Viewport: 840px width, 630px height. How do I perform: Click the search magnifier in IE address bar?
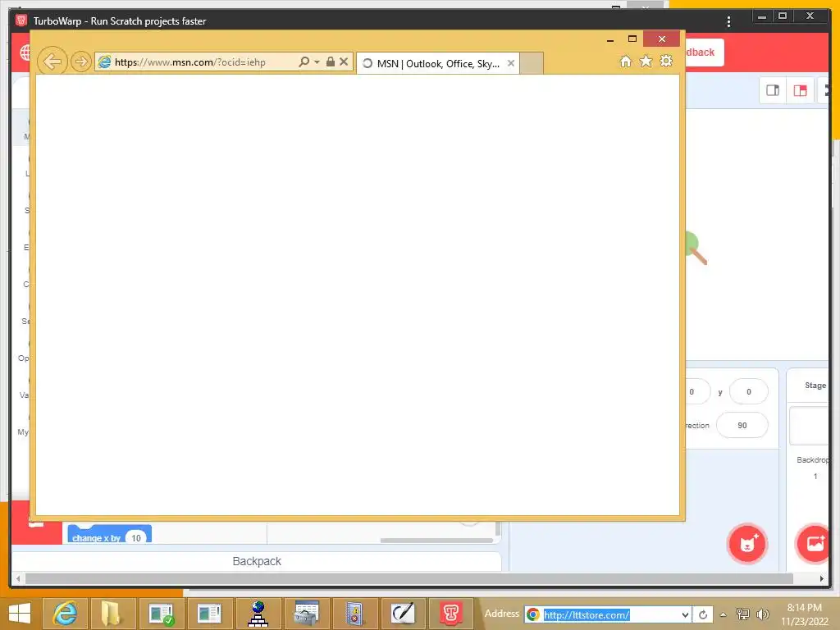304,62
